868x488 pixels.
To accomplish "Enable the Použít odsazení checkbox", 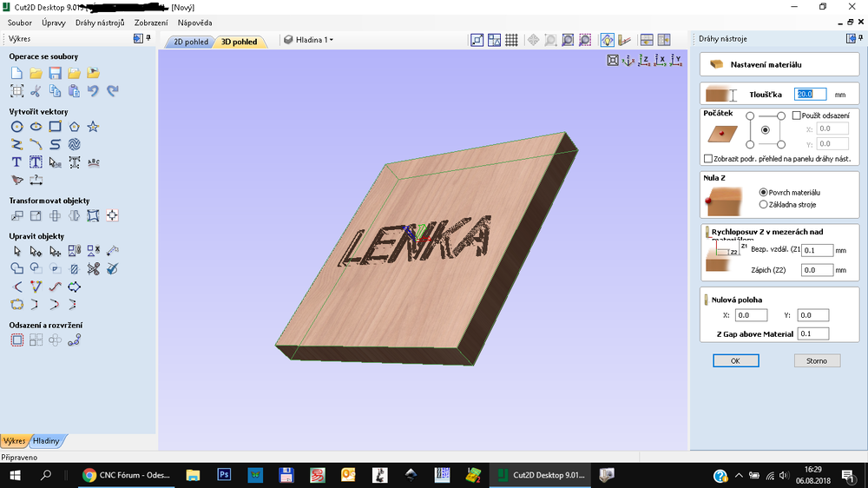I will point(797,115).
